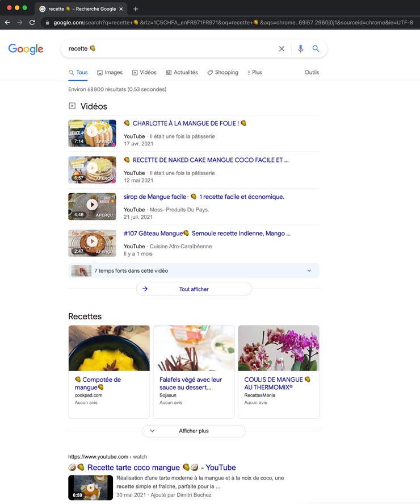
Task: Open the Plus dropdown in the search filters
Action: coord(255,72)
